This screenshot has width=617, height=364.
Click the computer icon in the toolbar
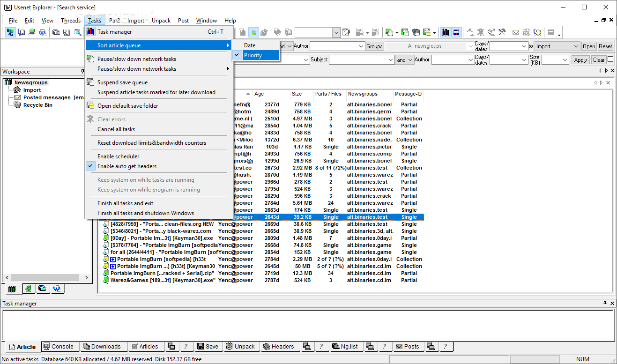(32, 32)
